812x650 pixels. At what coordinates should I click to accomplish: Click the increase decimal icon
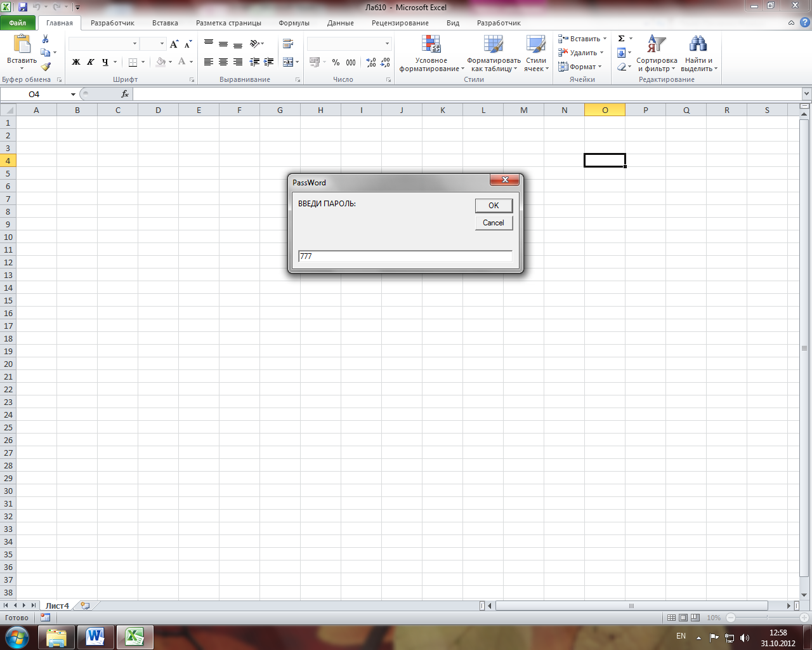click(x=371, y=62)
